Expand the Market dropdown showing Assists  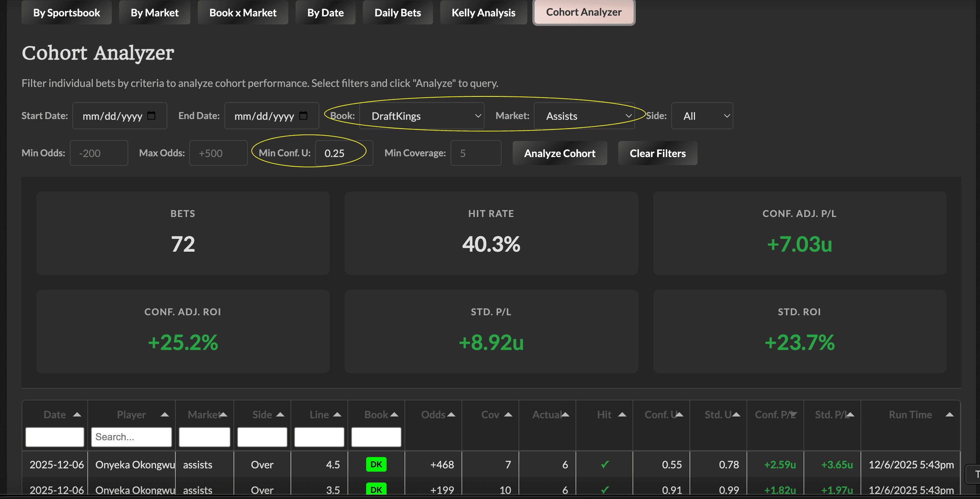(x=584, y=116)
